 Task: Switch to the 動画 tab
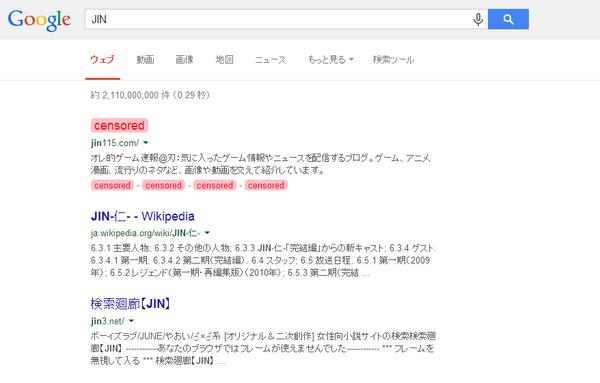point(145,60)
